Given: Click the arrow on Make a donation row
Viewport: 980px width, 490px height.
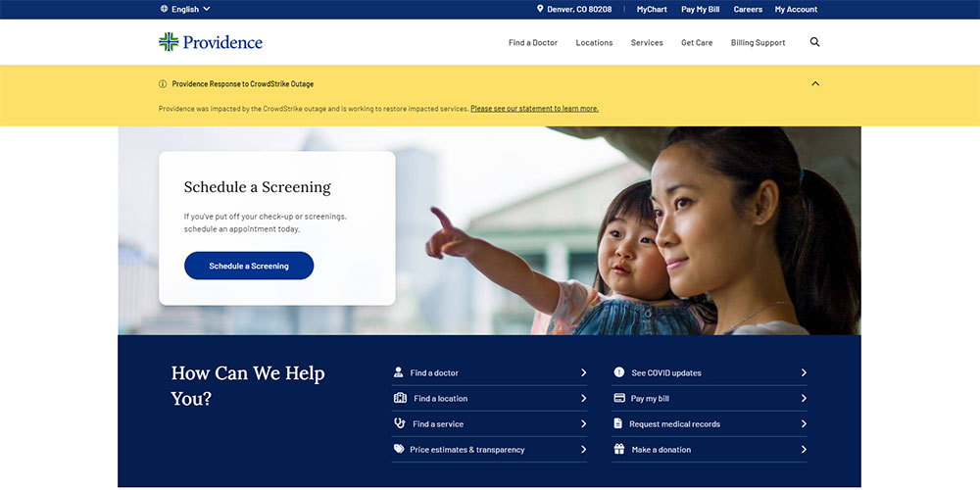Looking at the screenshot, I should coord(804,450).
